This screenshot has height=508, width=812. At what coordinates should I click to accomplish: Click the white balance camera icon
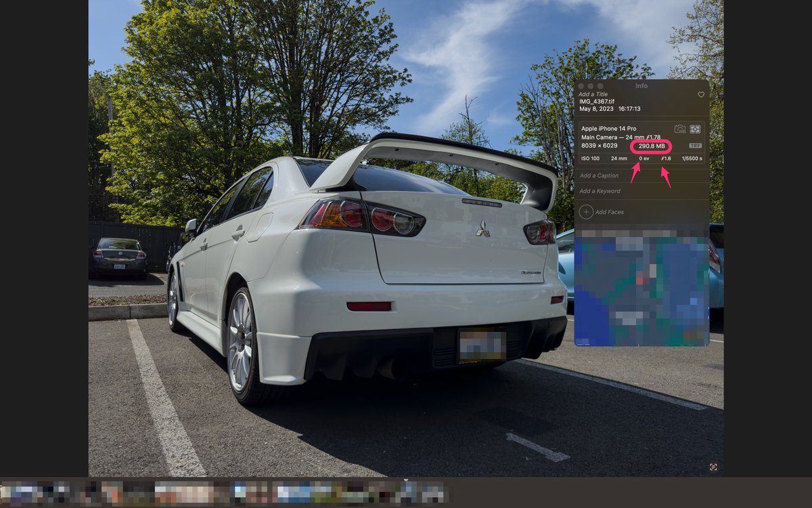click(680, 129)
